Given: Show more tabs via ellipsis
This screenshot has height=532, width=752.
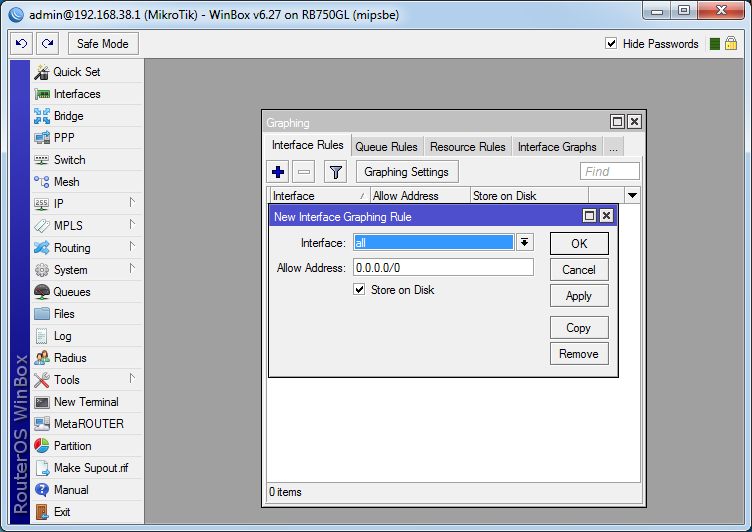Looking at the screenshot, I should pos(613,147).
